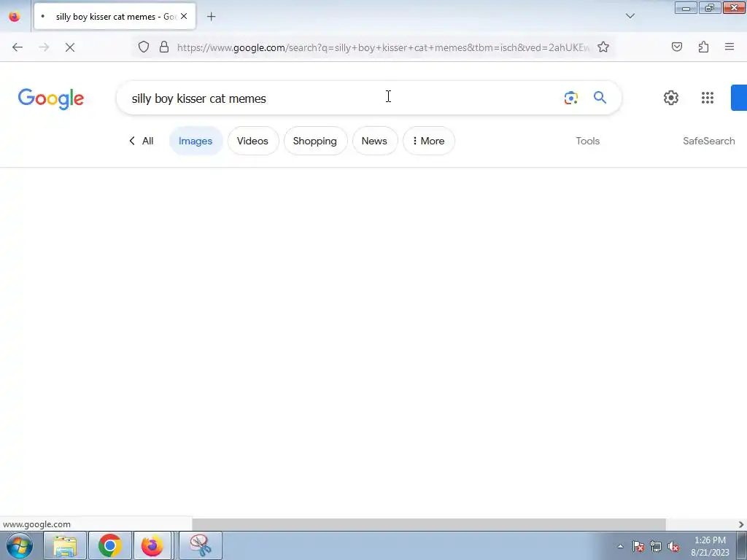The image size is (747, 560).
Task: Open a new tab with plus button
Action: pyautogui.click(x=211, y=17)
